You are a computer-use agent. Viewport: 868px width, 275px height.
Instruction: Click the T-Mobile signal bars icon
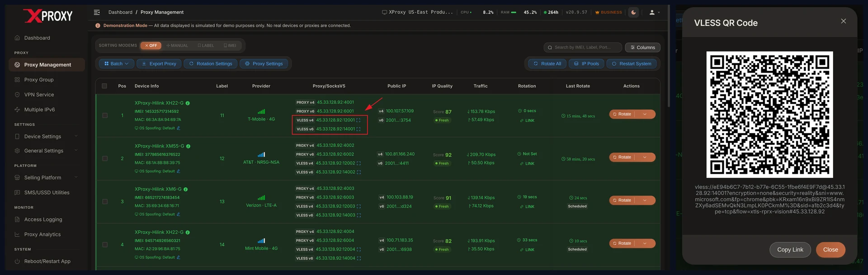(261, 112)
